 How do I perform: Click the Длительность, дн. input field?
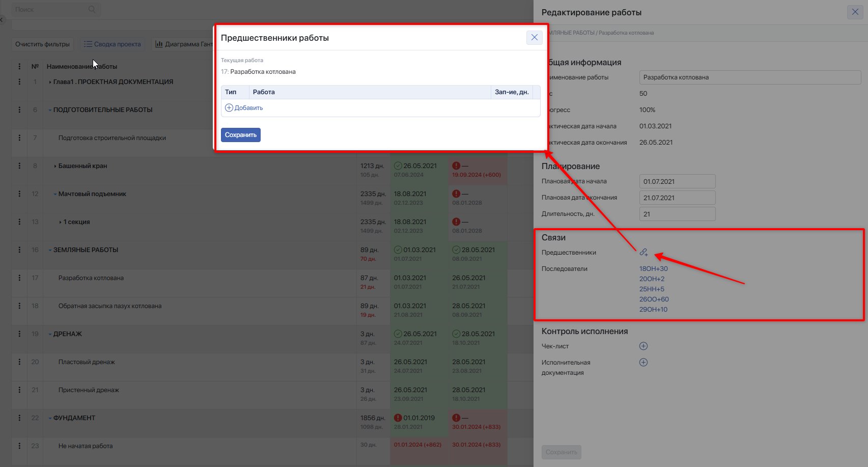(678, 214)
